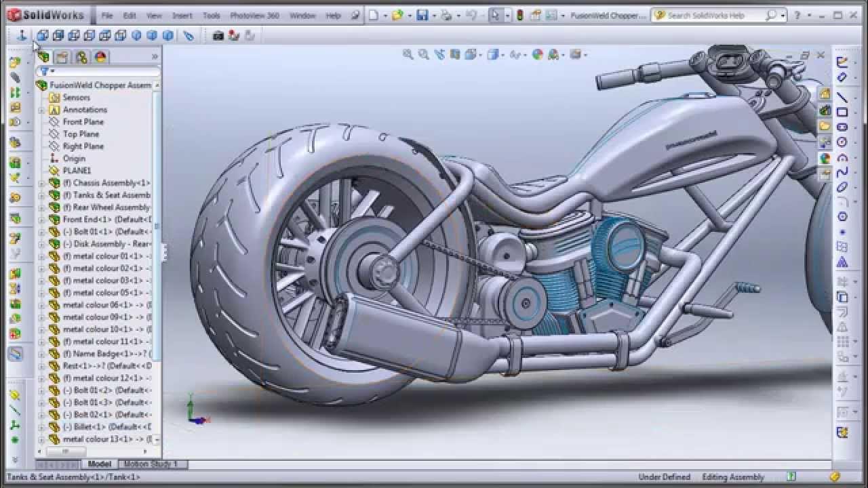Click the Zoom to Fit magnifier icon
Image resolution: width=868 pixels, height=488 pixels.
pyautogui.click(x=408, y=55)
